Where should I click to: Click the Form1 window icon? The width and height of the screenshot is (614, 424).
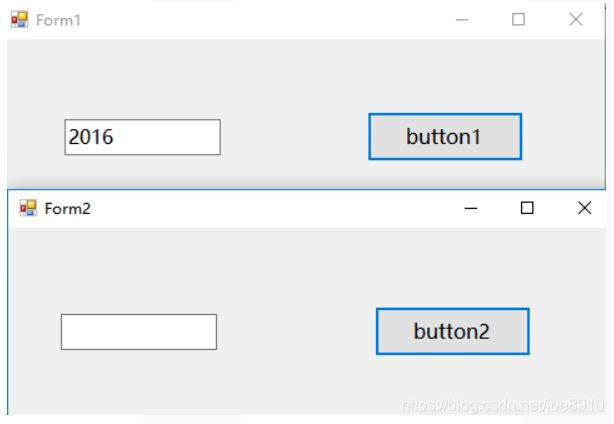(19, 20)
